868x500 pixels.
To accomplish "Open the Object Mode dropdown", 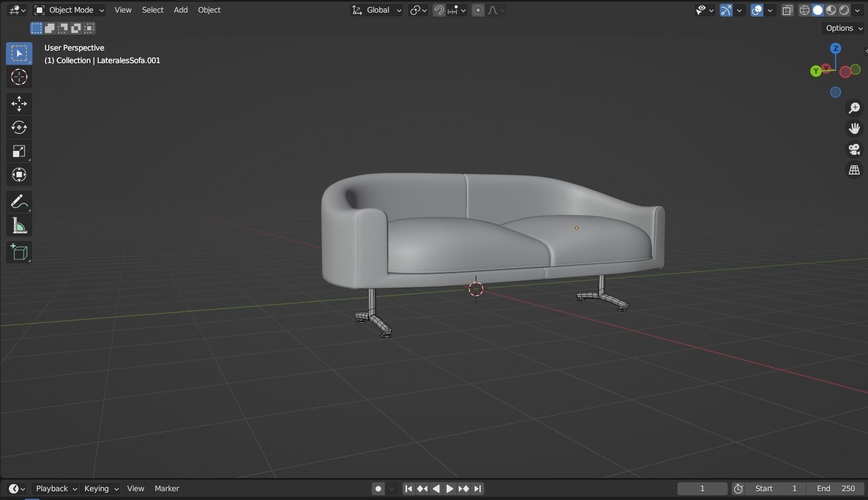I will [x=69, y=10].
